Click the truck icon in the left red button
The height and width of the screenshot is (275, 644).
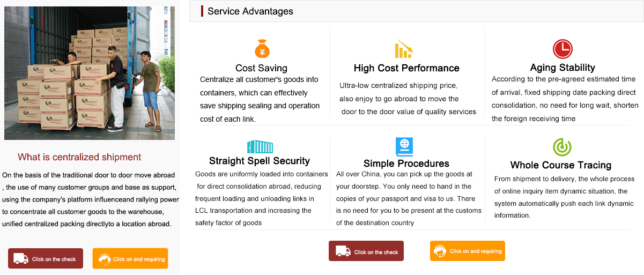pos(21,258)
